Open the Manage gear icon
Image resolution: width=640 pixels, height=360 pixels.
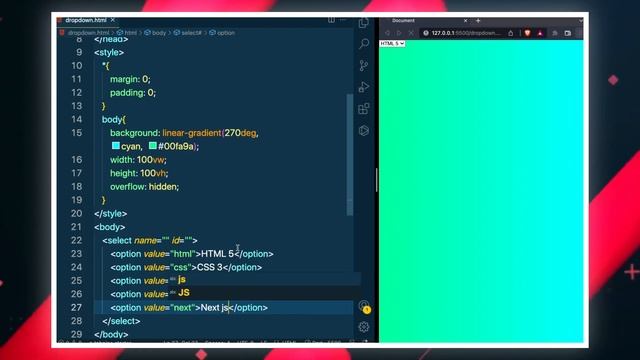tap(364, 327)
